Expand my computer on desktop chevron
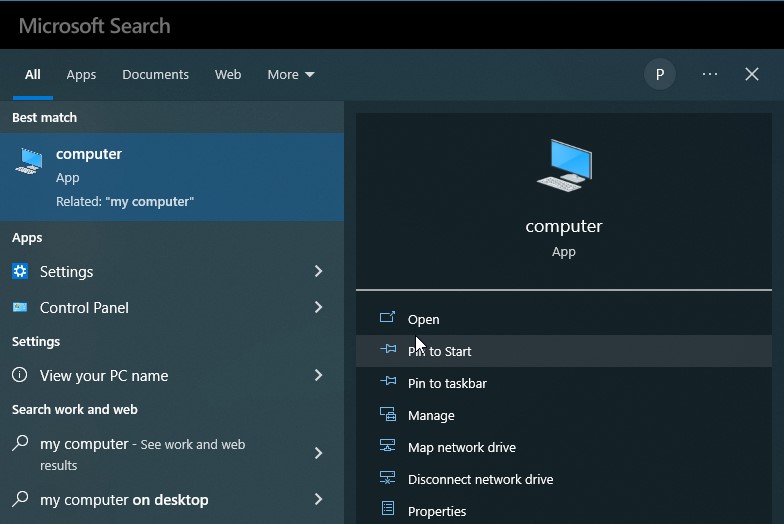This screenshot has width=784, height=524. [x=318, y=499]
